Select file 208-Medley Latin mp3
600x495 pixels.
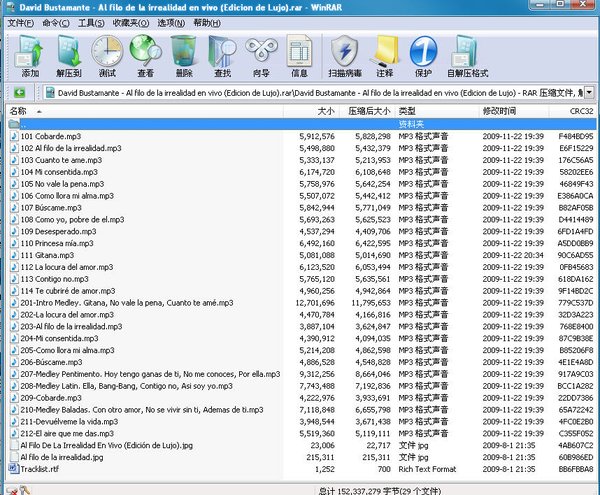pyautogui.click(x=127, y=386)
